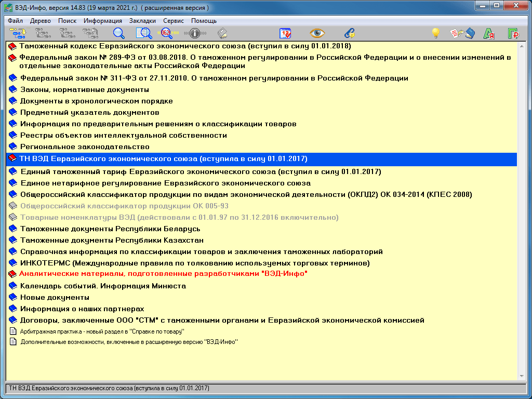The height and width of the screenshot is (399, 532).
Task: Click the vertical scrollbar on the right
Action: [x=522, y=208]
